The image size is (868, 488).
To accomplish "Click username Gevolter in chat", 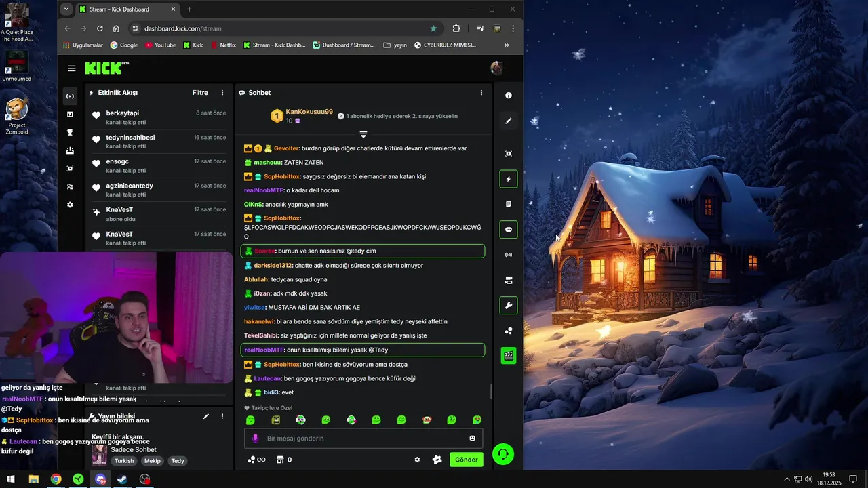I will (286, 148).
